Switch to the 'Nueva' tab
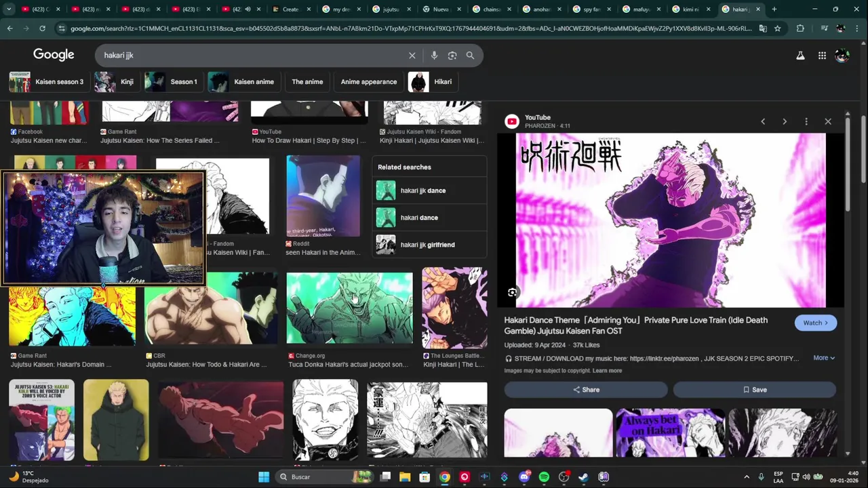 [441, 9]
